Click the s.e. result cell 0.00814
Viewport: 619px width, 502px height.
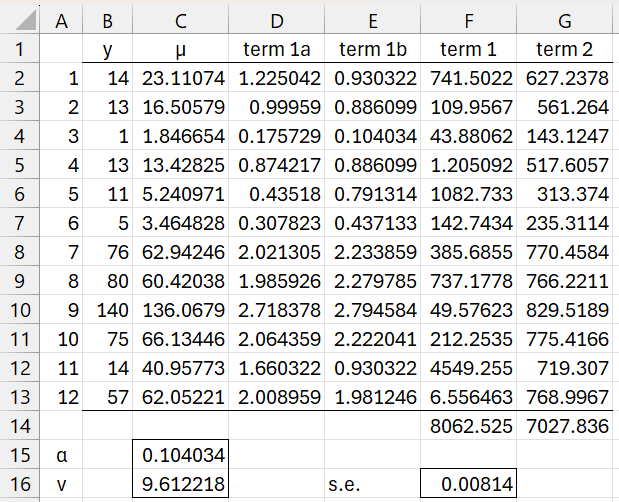(x=468, y=485)
